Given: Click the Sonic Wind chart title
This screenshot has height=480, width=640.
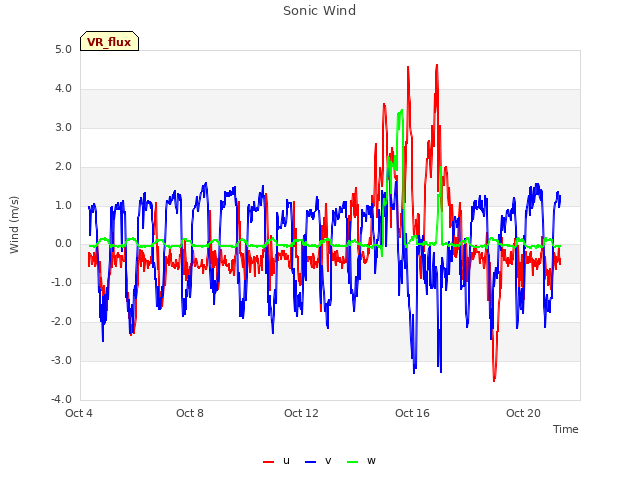Looking at the screenshot, I should pyautogui.click(x=320, y=11).
